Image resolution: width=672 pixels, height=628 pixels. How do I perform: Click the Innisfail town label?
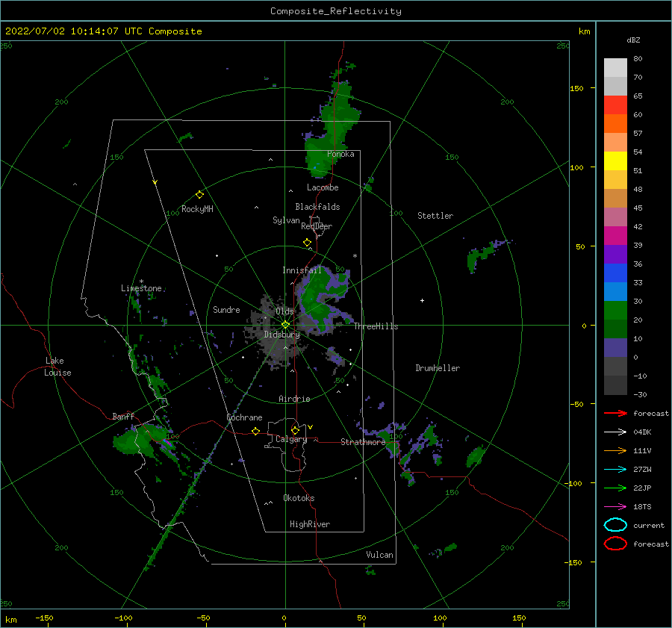(x=302, y=270)
